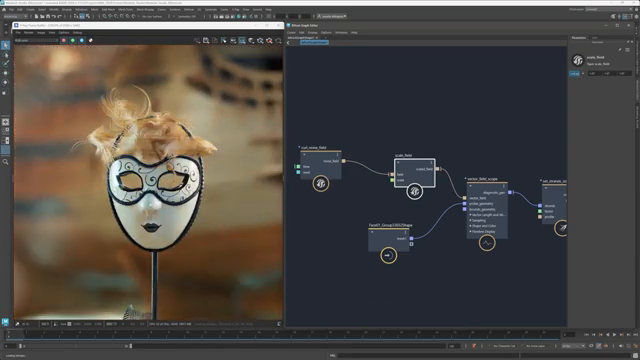Open the Render menu in V-Ray Frame Buffer

[29, 33]
